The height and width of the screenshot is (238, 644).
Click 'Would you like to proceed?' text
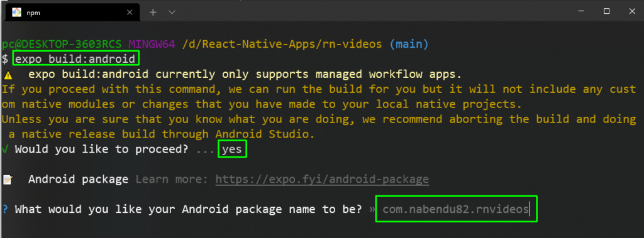101,149
